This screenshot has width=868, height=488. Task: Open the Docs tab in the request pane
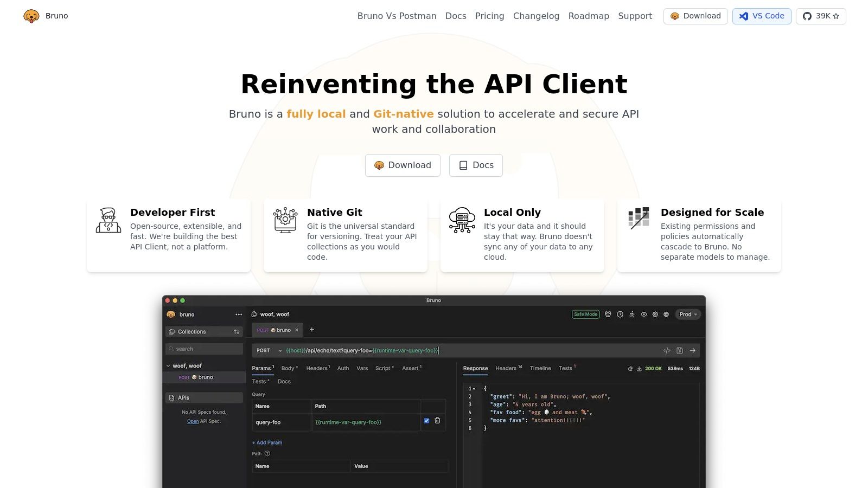[x=284, y=382]
